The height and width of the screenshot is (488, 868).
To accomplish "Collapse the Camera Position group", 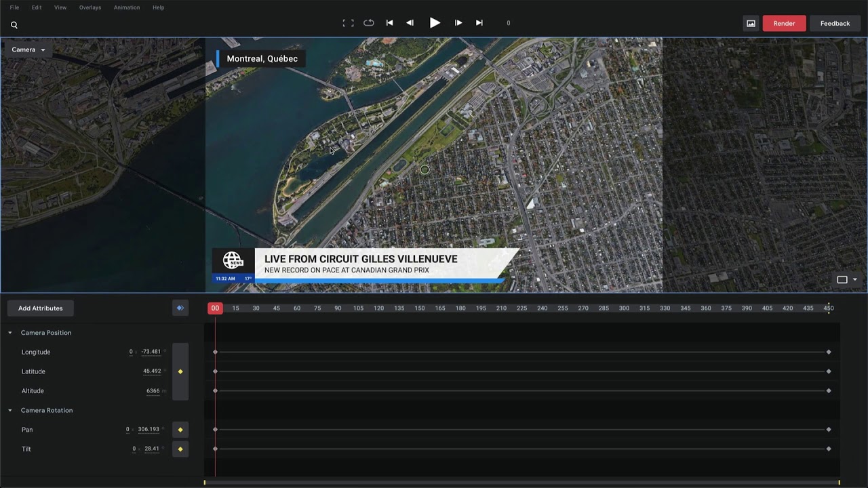I will pos(10,333).
